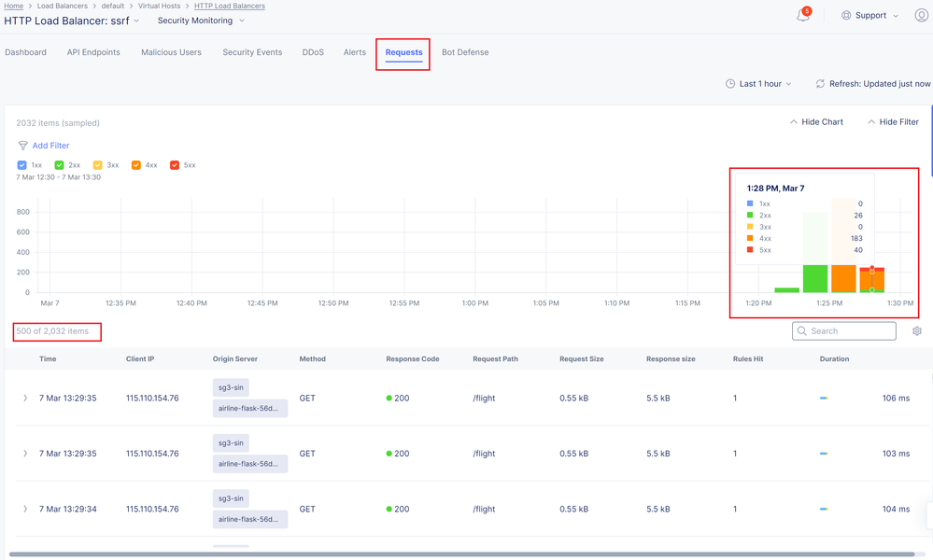Uncheck the 1xx response code checkbox
Viewport: 933px width, 560px height.
point(22,165)
